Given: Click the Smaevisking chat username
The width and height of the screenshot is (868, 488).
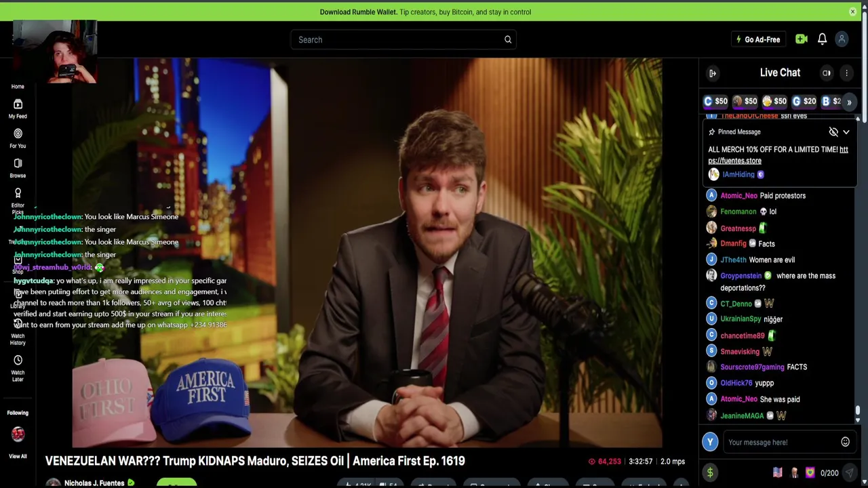Looking at the screenshot, I should (x=739, y=352).
